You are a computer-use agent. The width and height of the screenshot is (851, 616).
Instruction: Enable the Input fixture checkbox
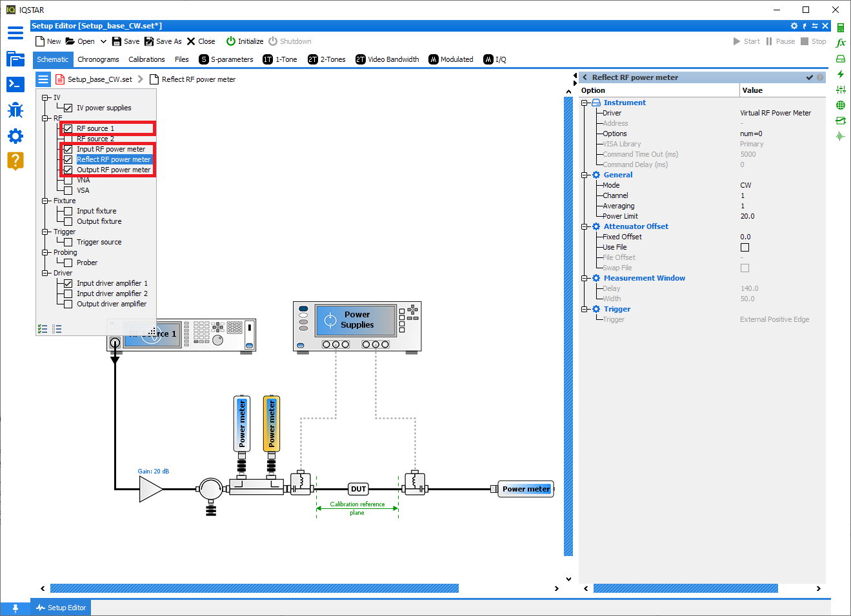[68, 212]
